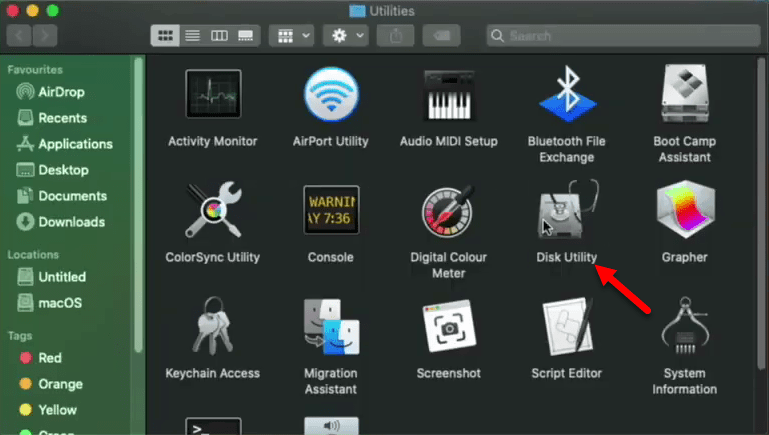This screenshot has height=435, width=769.
Task: Click the "Keychain Access" label text
Action: point(212,373)
